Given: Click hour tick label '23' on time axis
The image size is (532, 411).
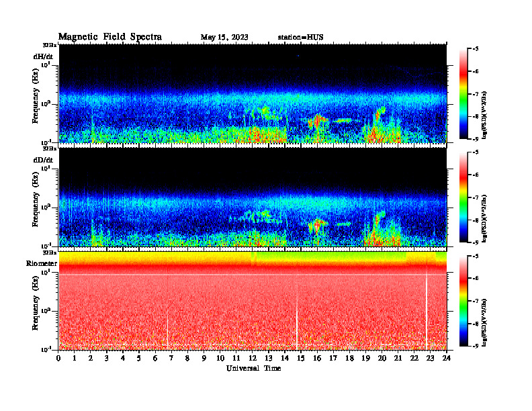Looking at the screenshot, I should 430,359.
